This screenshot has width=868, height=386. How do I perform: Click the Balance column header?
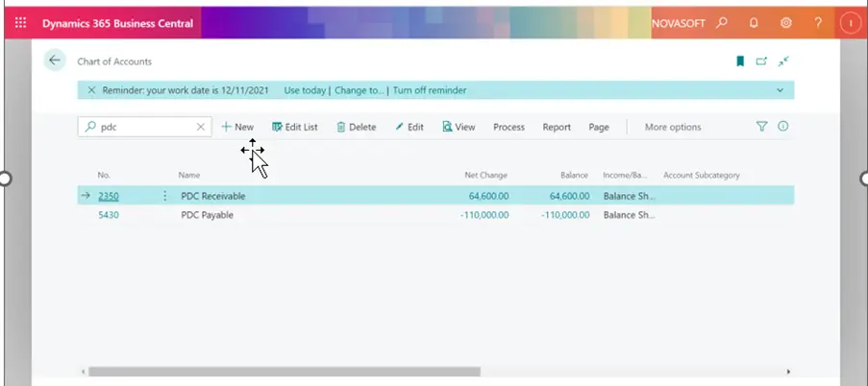pos(574,175)
